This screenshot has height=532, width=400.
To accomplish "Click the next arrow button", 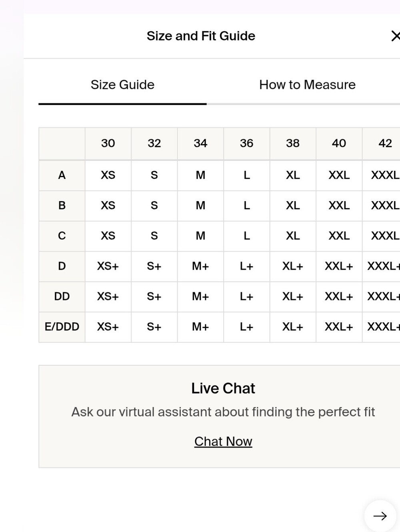I will click(380, 516).
